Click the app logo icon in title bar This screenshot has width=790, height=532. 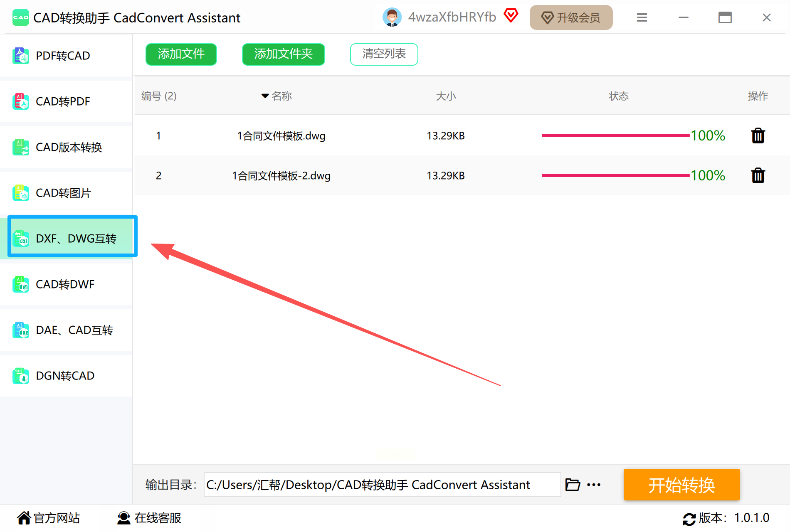tap(20, 17)
